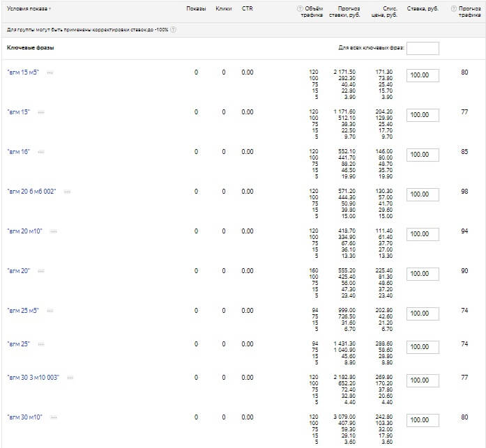Click the help icon before "Объём трафика"

[300, 8]
